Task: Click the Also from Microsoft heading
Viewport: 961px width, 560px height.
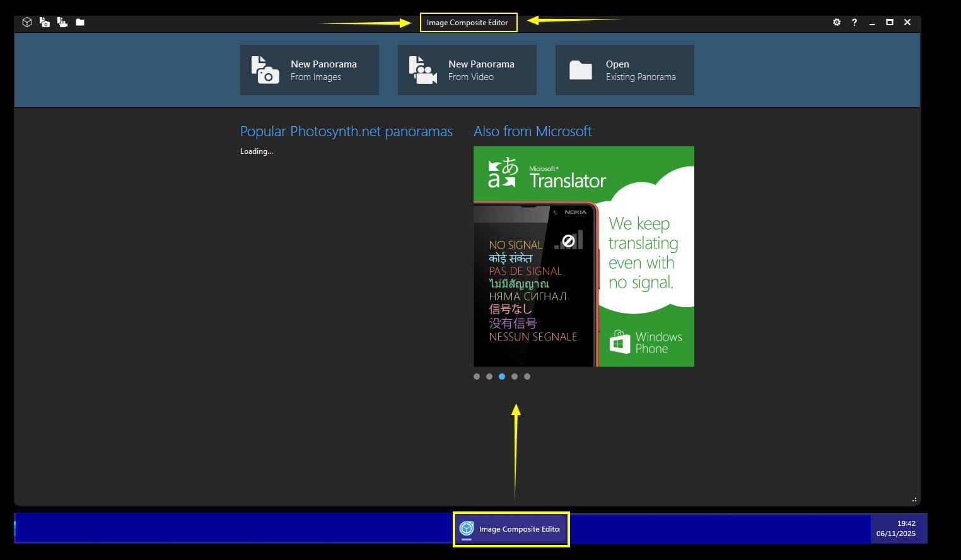Action: click(533, 131)
